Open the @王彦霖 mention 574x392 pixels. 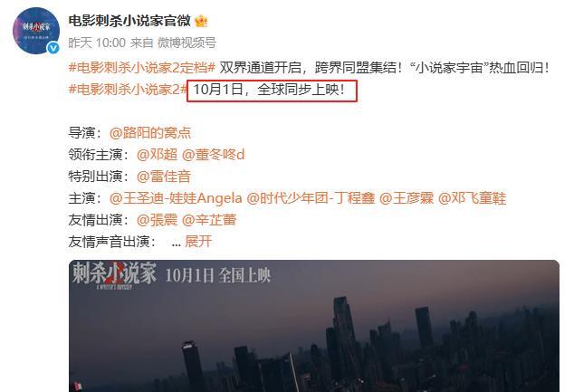point(407,198)
